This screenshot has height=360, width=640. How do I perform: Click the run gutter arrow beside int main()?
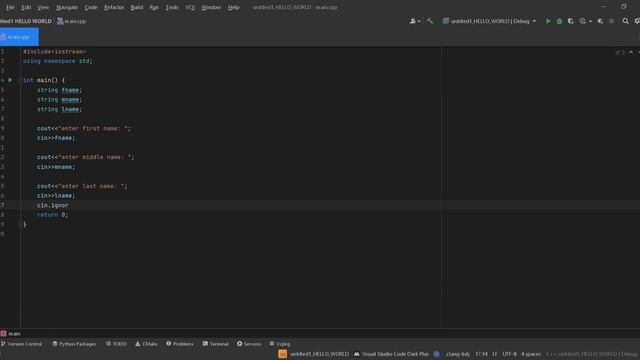click(x=10, y=80)
